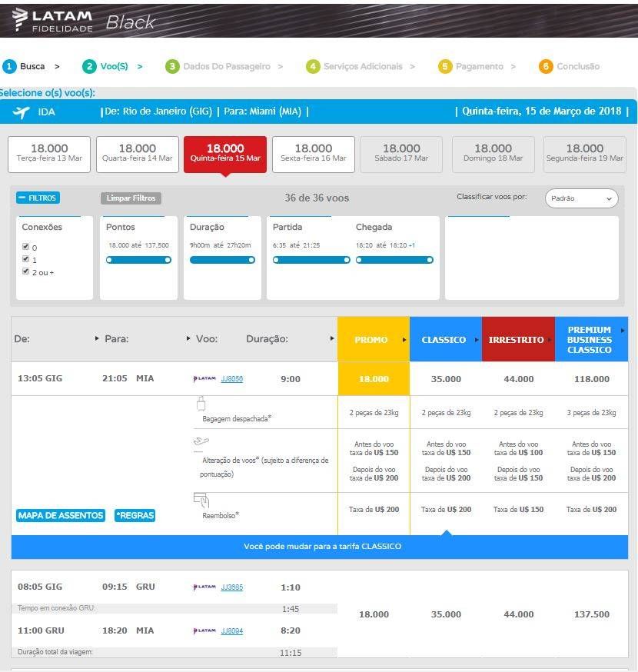The height and width of the screenshot is (672, 638).
Task: Go to step 1 Busca circle
Action: pos(9,66)
